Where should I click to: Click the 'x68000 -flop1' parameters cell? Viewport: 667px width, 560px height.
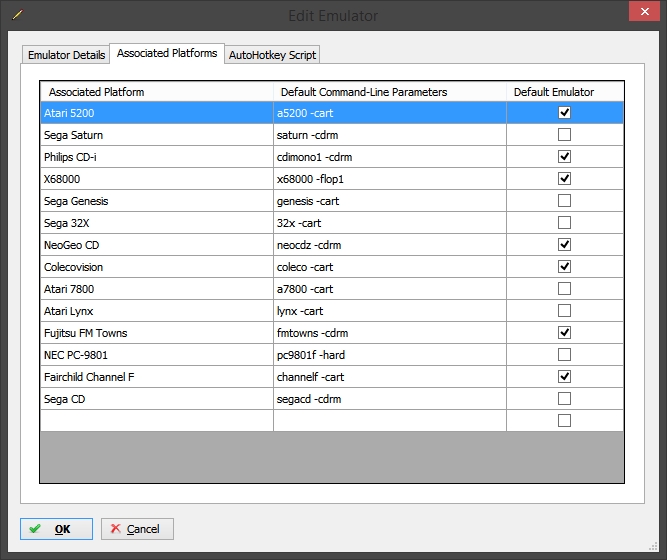click(390, 179)
